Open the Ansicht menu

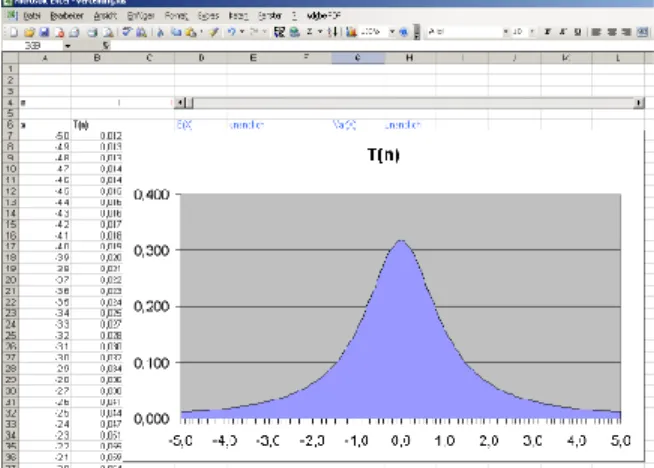click(x=105, y=16)
